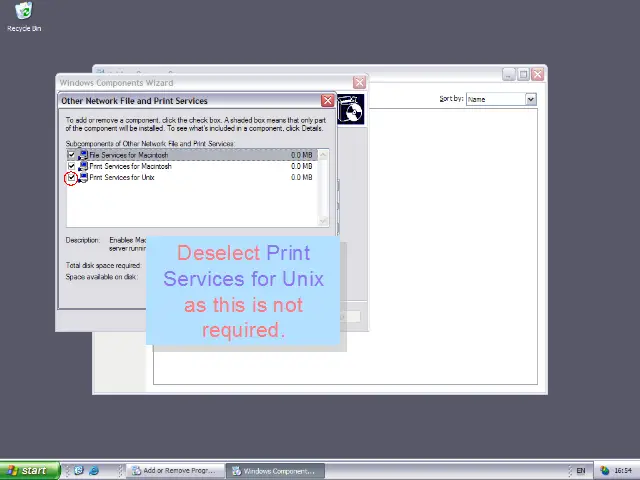
Task: Maximize the Add or Remove Programs window
Action: point(523,74)
